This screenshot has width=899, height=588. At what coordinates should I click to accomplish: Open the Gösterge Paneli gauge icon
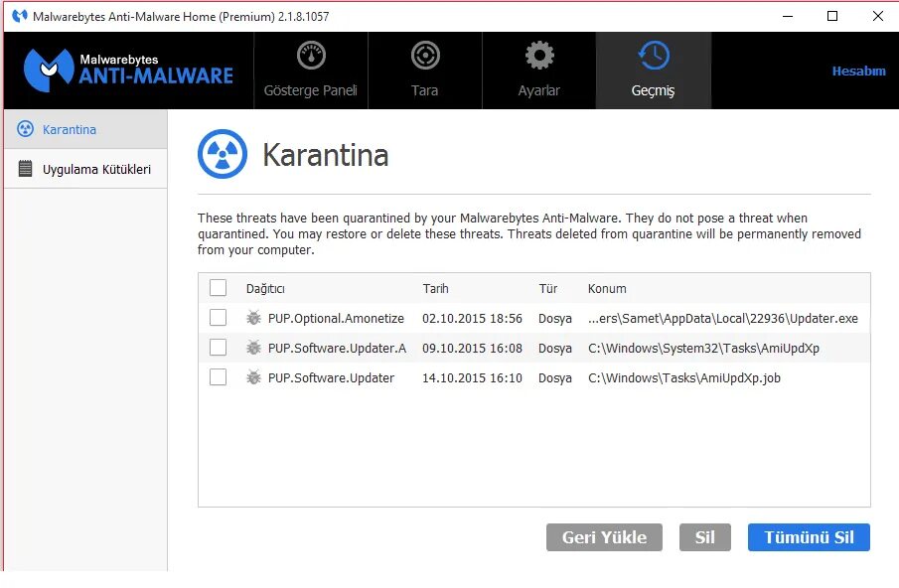[x=311, y=56]
